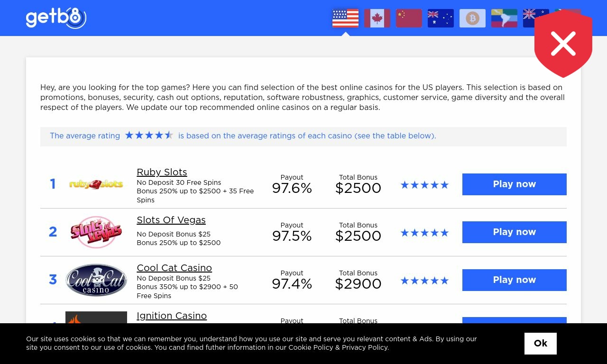Click Ruby Slots five star rating
Screen dimensions: 607x364
(x=424, y=185)
